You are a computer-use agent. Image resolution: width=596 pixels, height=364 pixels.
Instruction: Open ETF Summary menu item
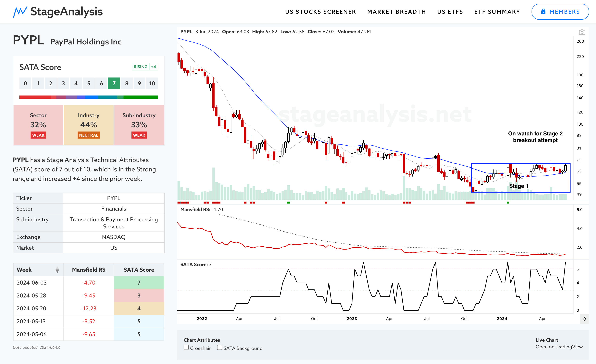coord(497,12)
